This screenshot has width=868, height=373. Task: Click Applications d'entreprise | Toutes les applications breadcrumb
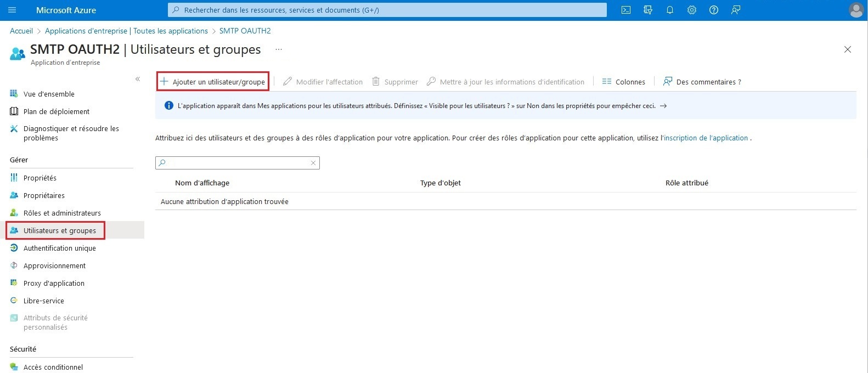(x=126, y=31)
